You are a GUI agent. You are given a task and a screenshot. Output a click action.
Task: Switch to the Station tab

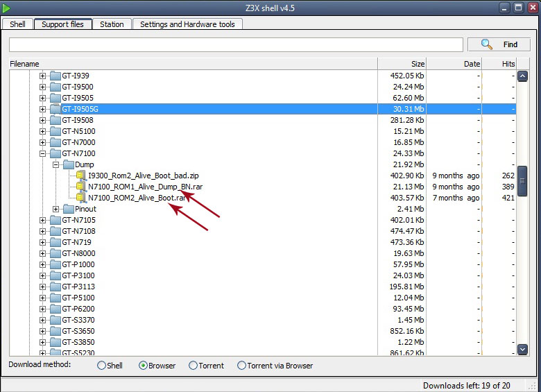(112, 24)
